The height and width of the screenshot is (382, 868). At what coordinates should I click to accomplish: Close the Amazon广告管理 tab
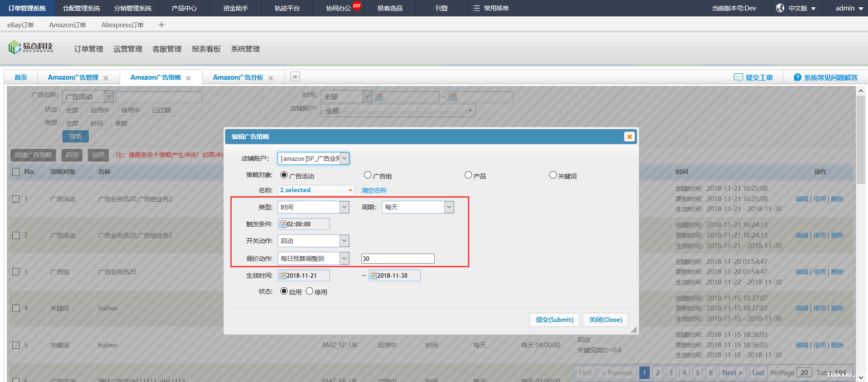pos(106,78)
